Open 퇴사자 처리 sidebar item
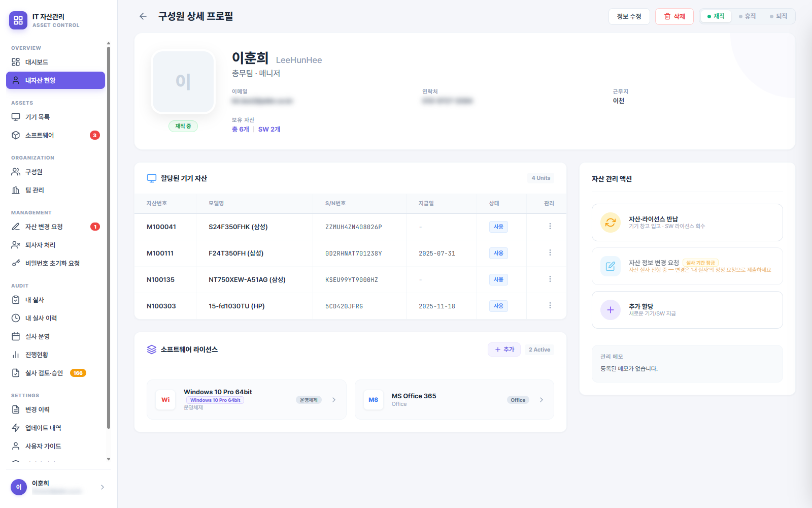 click(55, 245)
